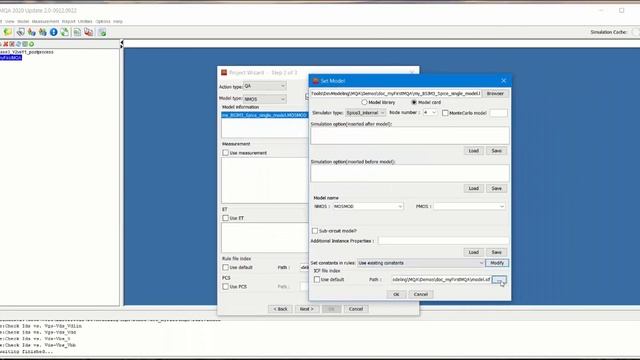
Task: Click the MonteCarlo model text field
Action: point(498,113)
